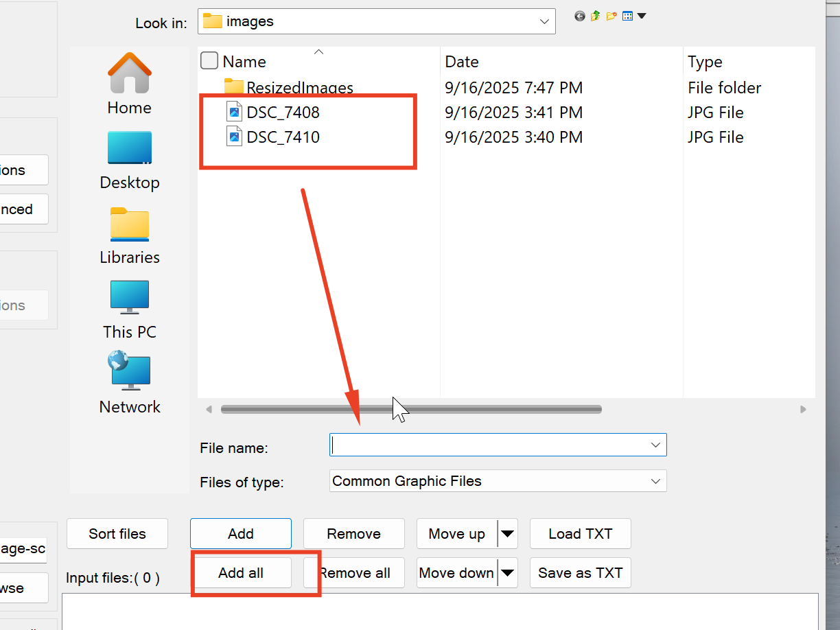Open Network location in the sidebar

[129, 384]
